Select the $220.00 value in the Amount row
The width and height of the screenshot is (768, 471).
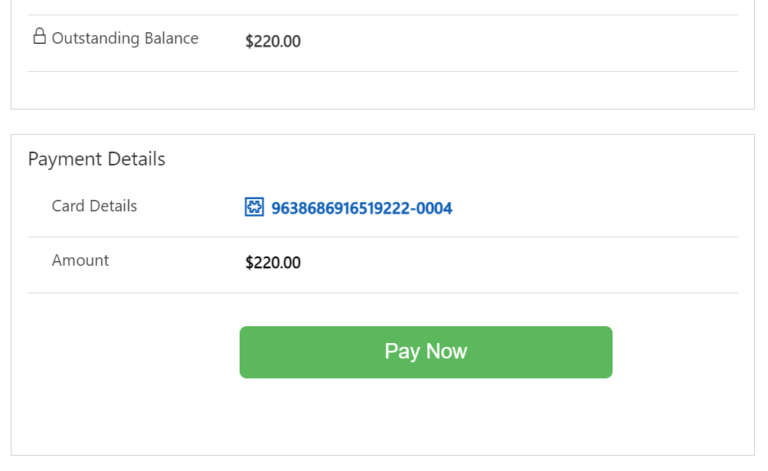click(x=273, y=263)
